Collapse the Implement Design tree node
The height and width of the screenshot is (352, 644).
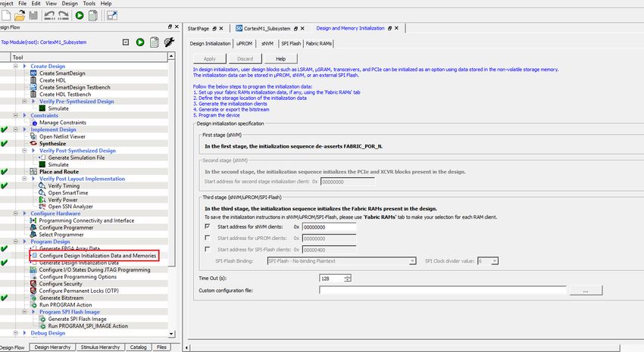[x=16, y=129]
